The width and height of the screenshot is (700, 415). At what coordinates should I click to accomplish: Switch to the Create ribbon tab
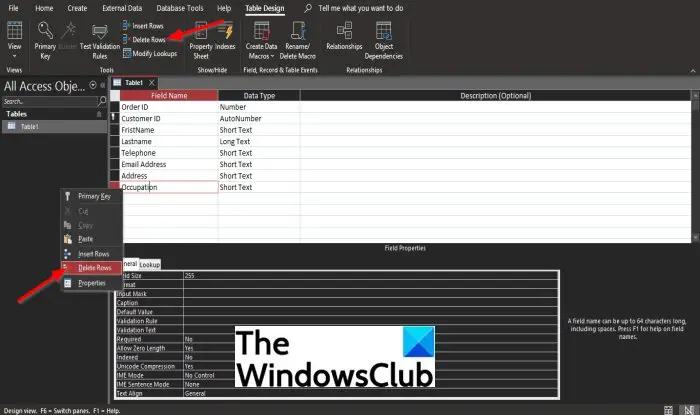click(77, 8)
